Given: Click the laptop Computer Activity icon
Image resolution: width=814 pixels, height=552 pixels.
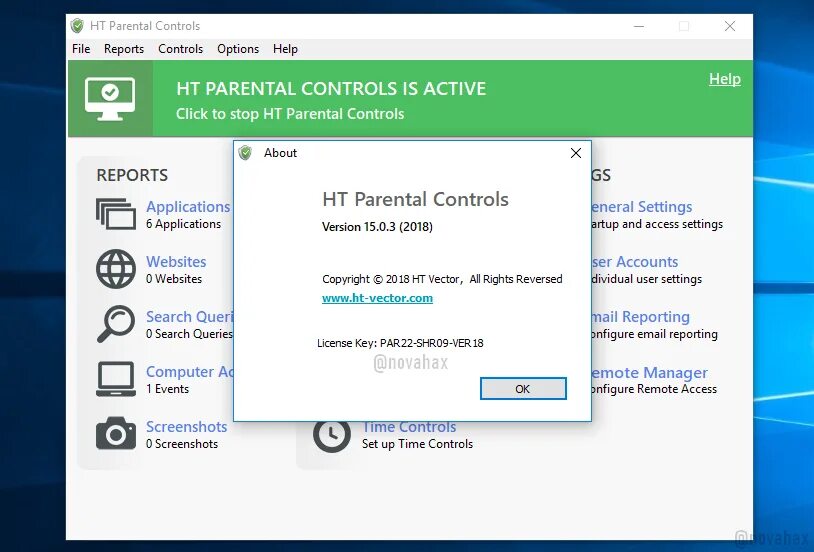Looking at the screenshot, I should tap(116, 379).
